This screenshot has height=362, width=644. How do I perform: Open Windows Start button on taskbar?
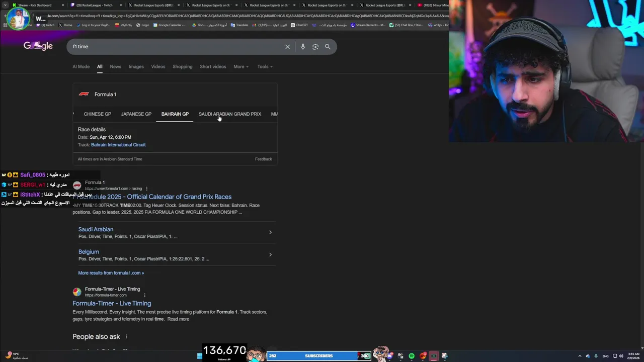pyautogui.click(x=200, y=356)
